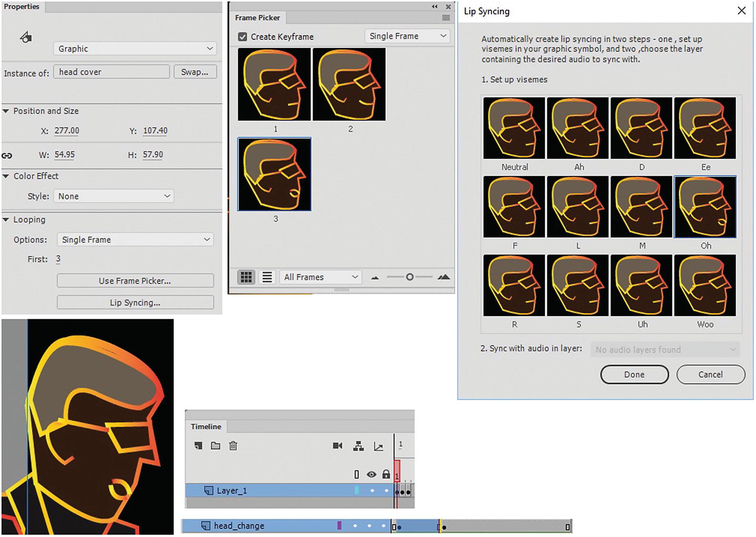Open the All Frames filter dropdown
This screenshot has height=537, width=756.
coord(320,277)
